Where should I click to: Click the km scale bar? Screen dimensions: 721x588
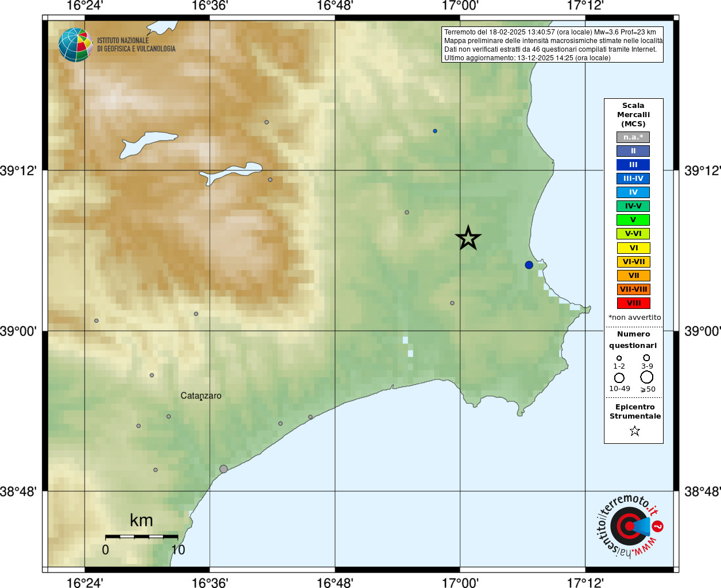tap(141, 536)
